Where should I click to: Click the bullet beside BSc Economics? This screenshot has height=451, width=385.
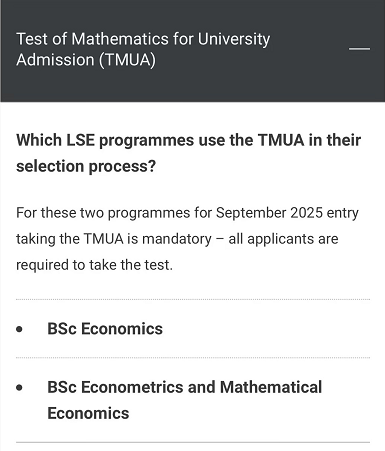(x=19, y=329)
